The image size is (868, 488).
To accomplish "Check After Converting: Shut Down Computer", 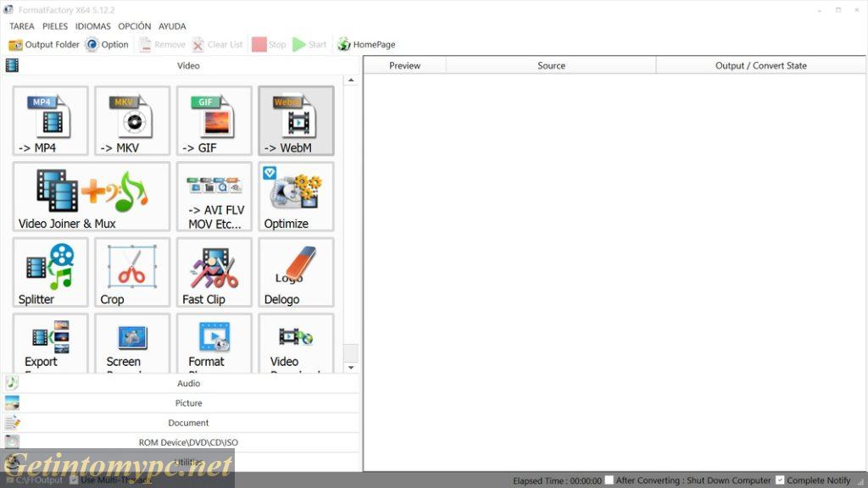I will [x=609, y=480].
